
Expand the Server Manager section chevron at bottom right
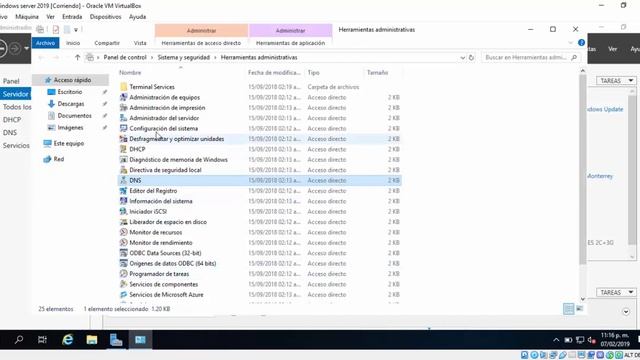pos(626,312)
